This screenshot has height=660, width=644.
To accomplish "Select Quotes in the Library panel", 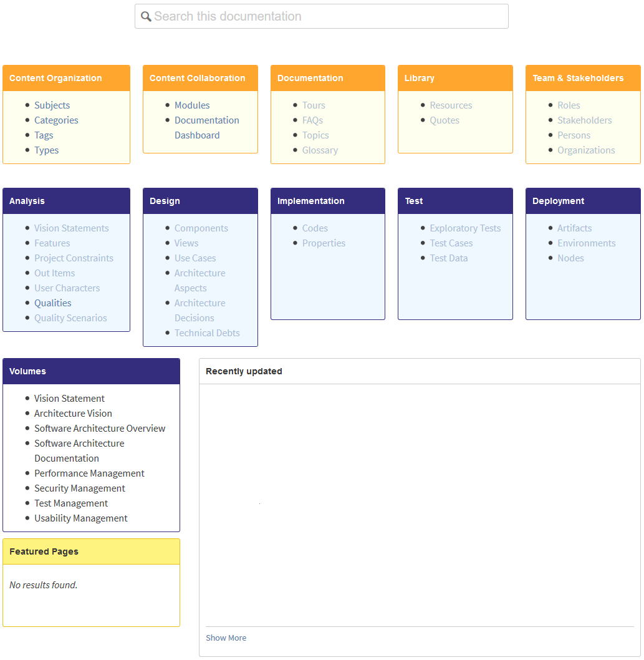I will click(x=445, y=120).
